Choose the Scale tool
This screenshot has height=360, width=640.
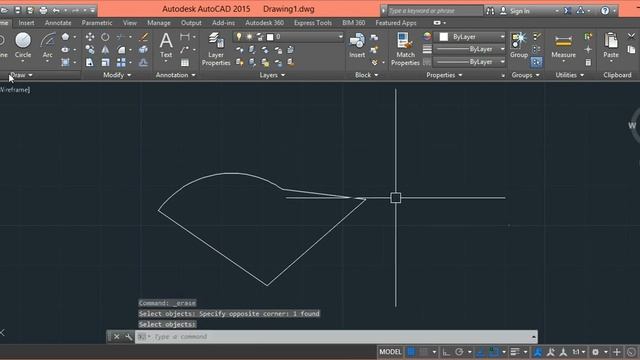[105, 62]
